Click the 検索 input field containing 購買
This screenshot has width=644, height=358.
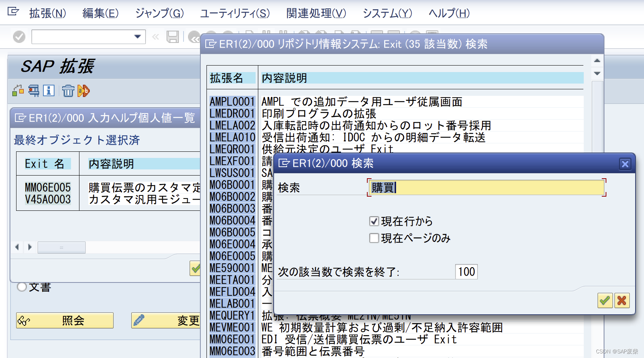(x=486, y=187)
